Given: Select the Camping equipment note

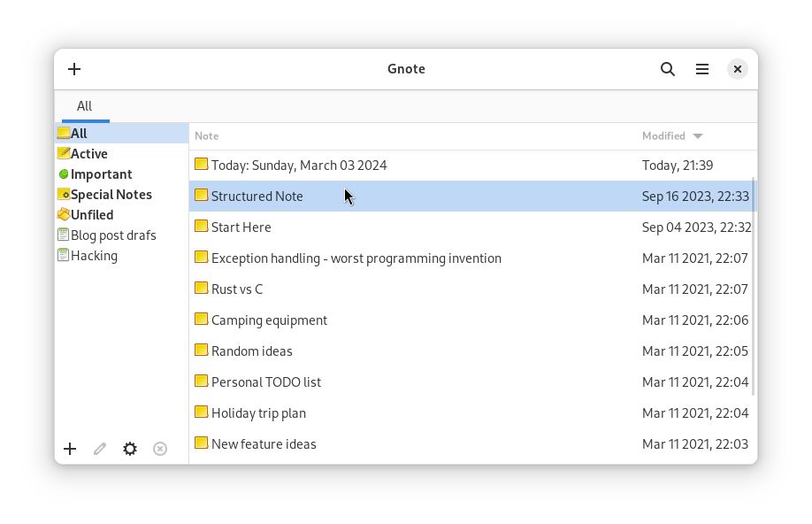Looking at the screenshot, I should [269, 320].
